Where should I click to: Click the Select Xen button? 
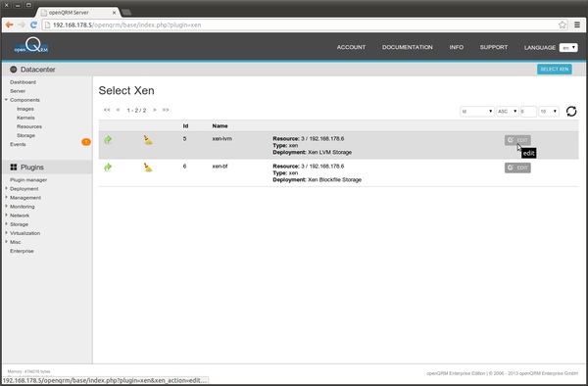pyautogui.click(x=555, y=69)
